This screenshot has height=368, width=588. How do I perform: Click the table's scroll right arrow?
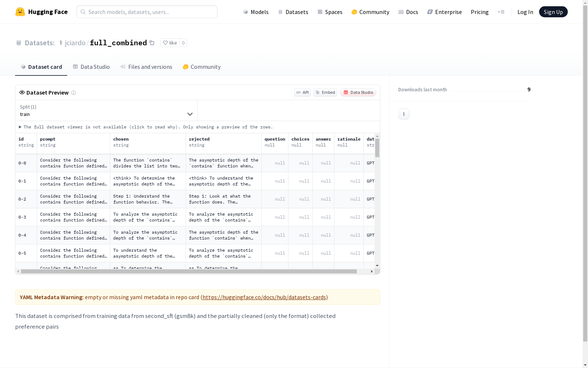[372, 272]
